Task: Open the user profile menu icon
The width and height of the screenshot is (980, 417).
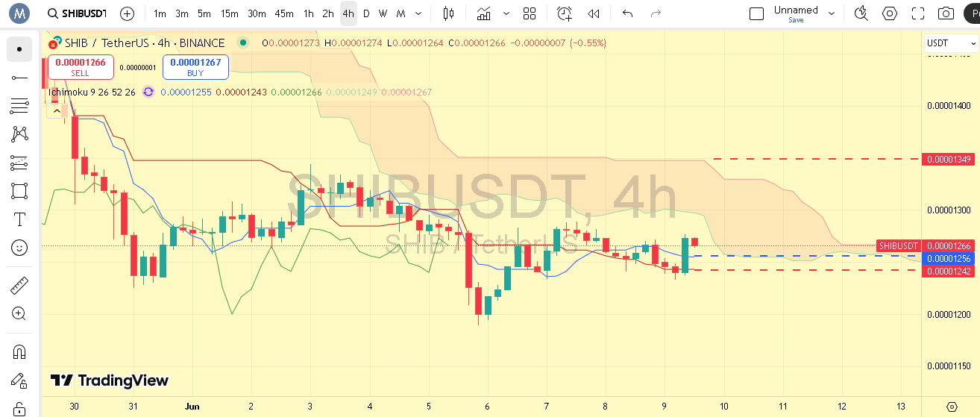Action: (x=19, y=13)
